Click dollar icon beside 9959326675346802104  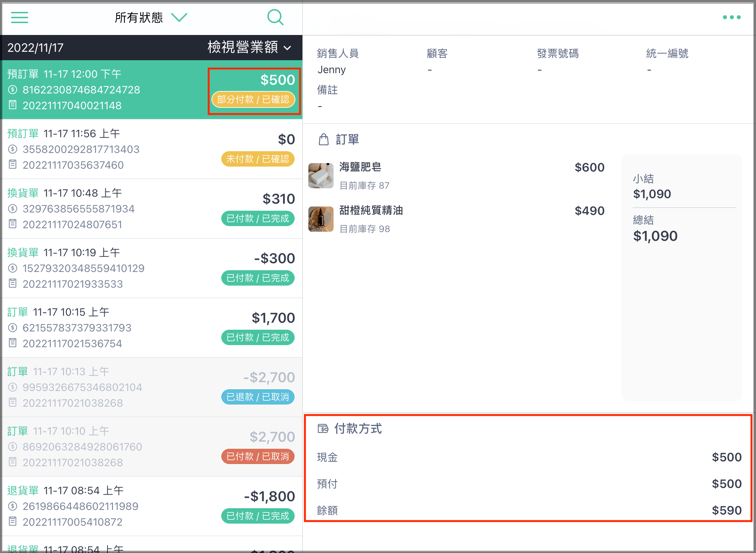pos(13,387)
